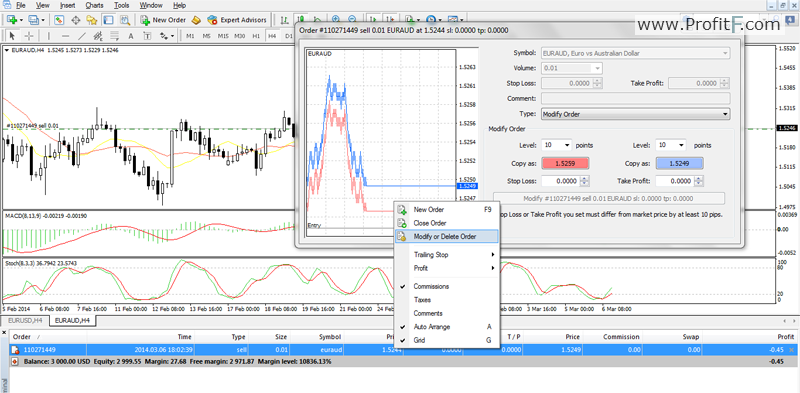Screen dimensions: 800x393
Task: Open the Symbol dropdown in order dialog
Action: coord(635,53)
